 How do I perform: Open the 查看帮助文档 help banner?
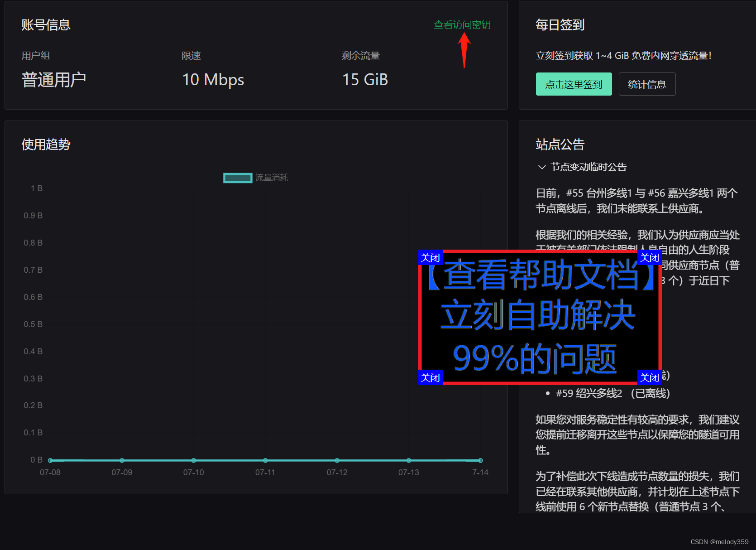[x=540, y=317]
